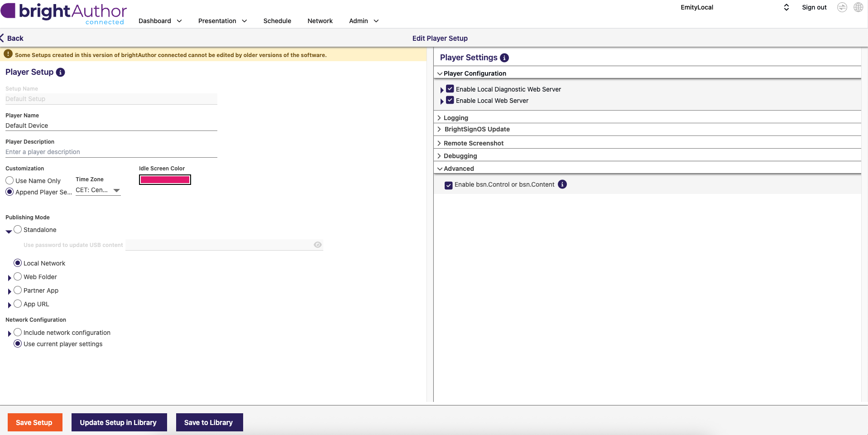Open the language globe icon

[x=858, y=7]
